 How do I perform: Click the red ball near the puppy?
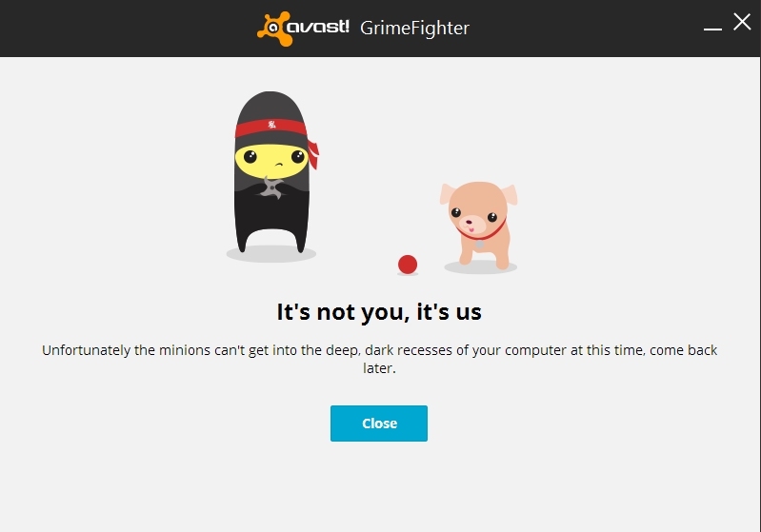click(x=408, y=265)
